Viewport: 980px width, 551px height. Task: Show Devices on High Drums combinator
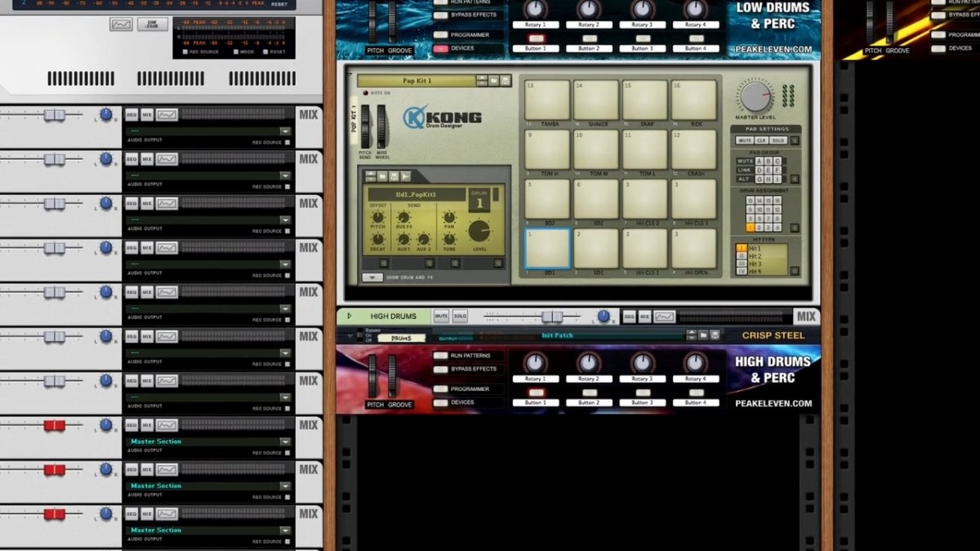(x=441, y=402)
